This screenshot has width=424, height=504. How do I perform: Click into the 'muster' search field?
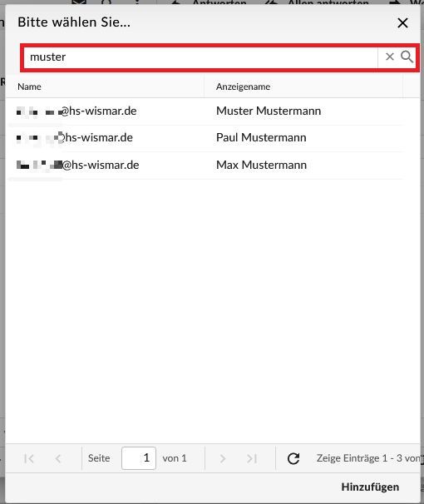[200, 57]
